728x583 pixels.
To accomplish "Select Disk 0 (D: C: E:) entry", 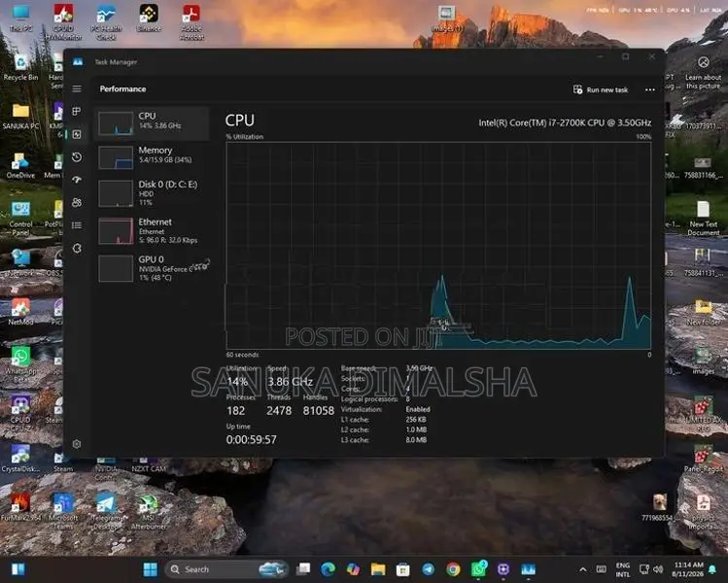I will point(152,192).
